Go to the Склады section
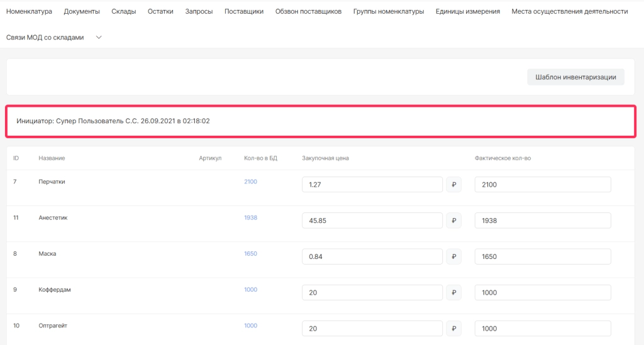Screen dimensions: 644x345 click(x=123, y=11)
